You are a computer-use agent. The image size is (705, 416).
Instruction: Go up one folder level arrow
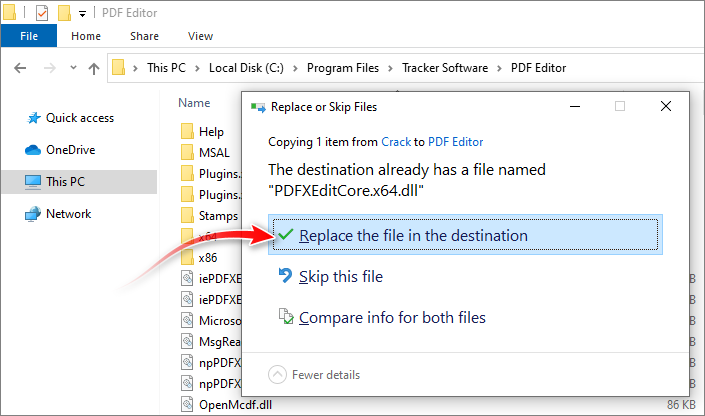(x=94, y=68)
